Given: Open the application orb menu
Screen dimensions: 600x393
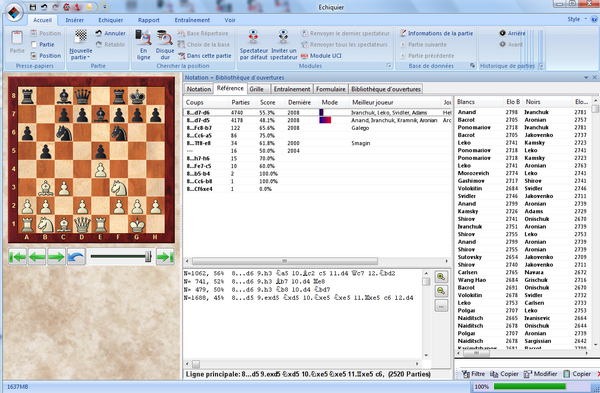Looking at the screenshot, I should 14,12.
